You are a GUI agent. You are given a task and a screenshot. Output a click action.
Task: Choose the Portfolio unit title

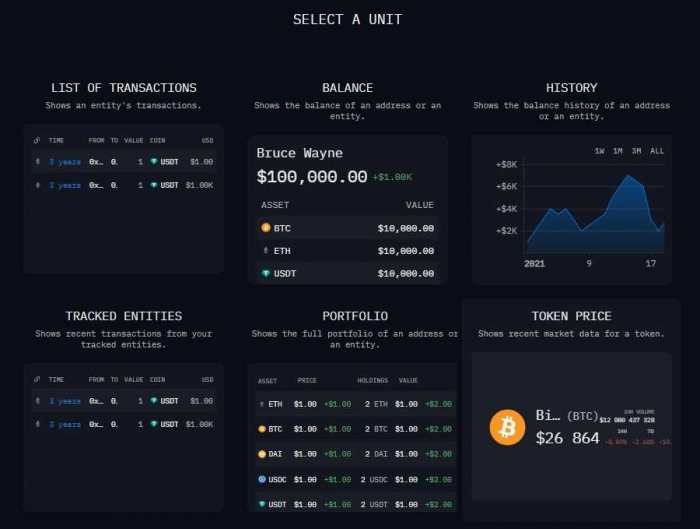pos(355,316)
